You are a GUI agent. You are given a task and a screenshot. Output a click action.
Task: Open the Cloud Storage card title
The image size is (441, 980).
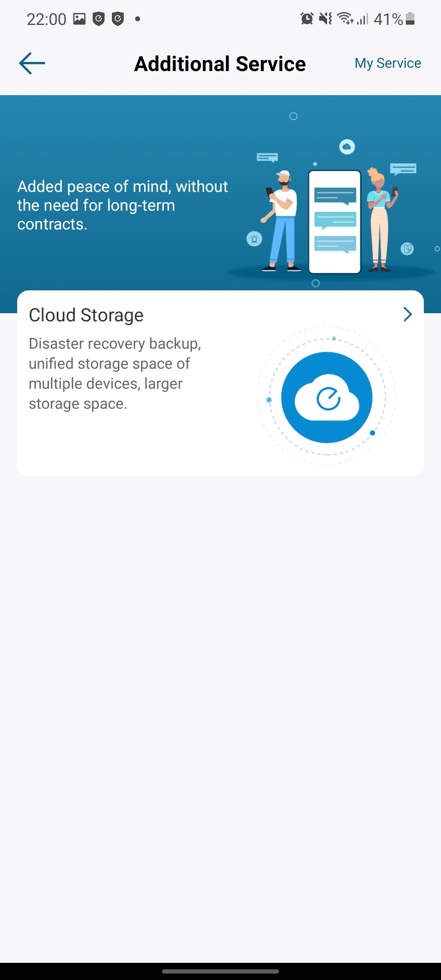point(86,315)
